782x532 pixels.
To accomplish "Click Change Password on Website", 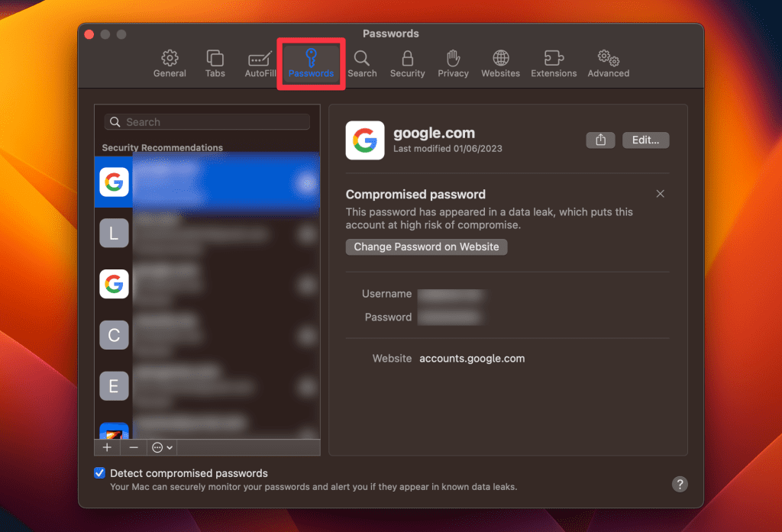I will pyautogui.click(x=426, y=247).
